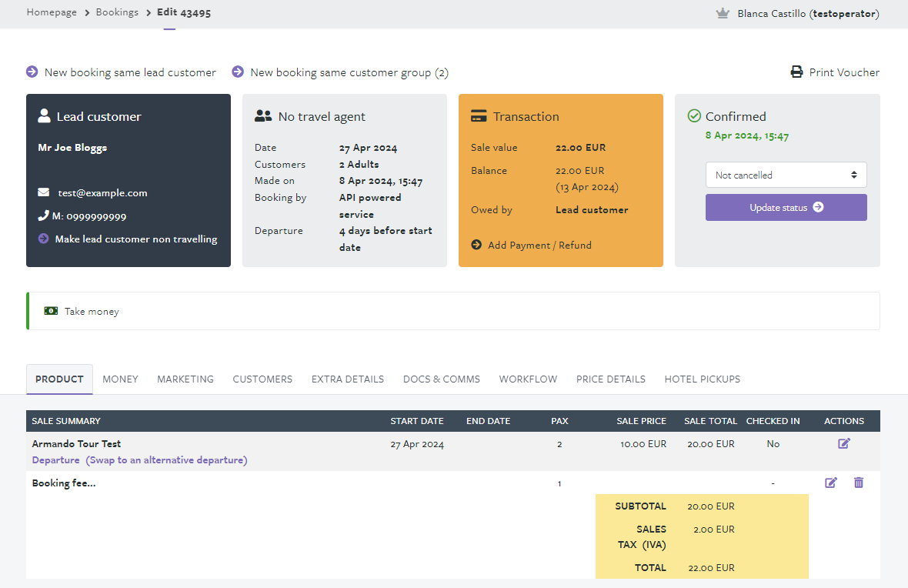Go to Homepage breadcrumb
This screenshot has width=908, height=588.
coord(52,12)
